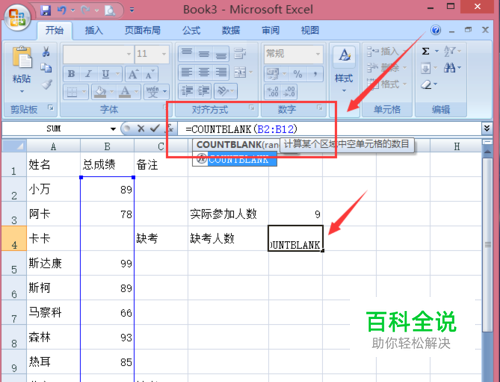Image resolution: width=500 pixels, height=382 pixels.
Task: Open the 样式 styles gallery
Action: [x=344, y=70]
